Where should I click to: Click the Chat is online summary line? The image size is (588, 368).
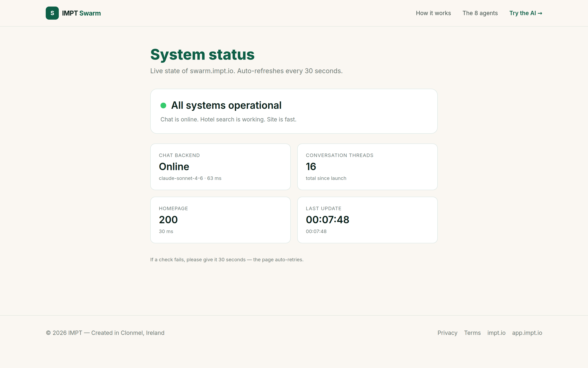(x=228, y=120)
